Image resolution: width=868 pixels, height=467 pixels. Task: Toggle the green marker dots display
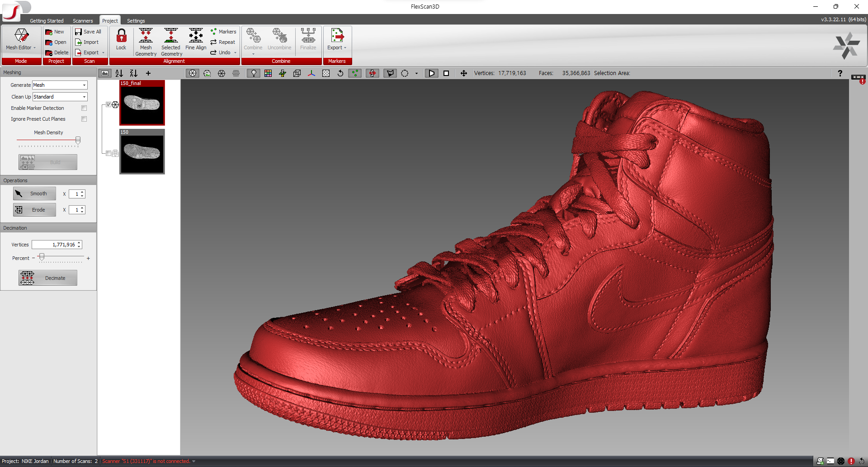click(x=355, y=73)
